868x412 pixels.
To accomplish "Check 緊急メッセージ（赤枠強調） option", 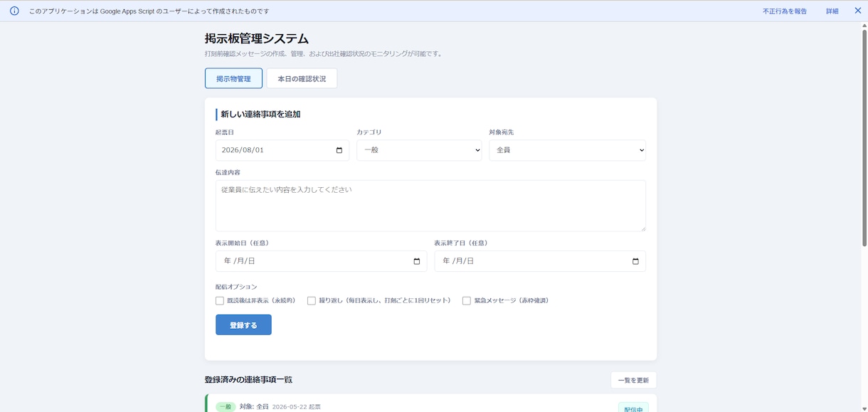I will pos(467,300).
